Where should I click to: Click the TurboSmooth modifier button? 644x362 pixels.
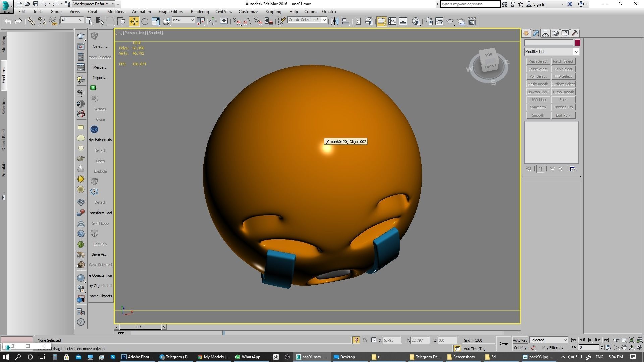pos(563,92)
